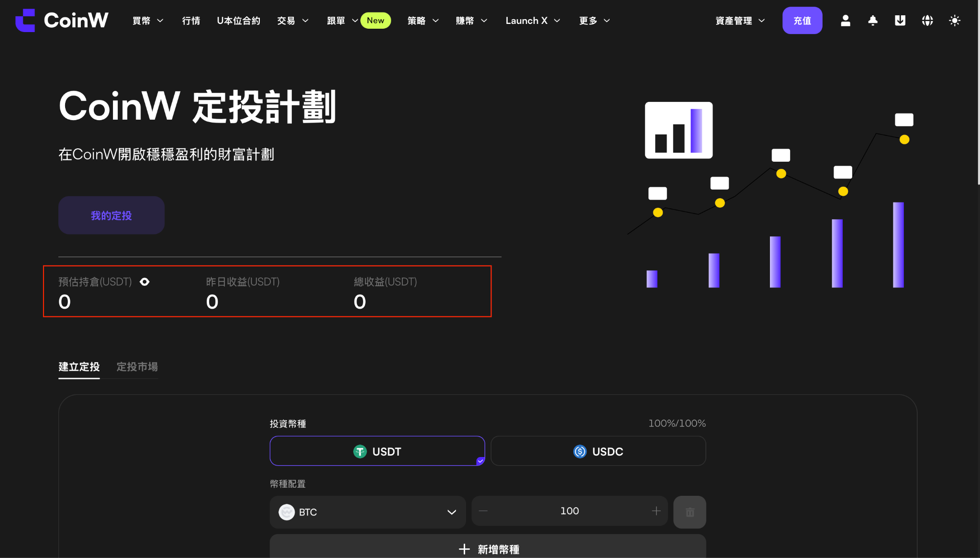This screenshot has width=980, height=558.
Task: Click the BTC coin icon
Action: click(x=287, y=512)
